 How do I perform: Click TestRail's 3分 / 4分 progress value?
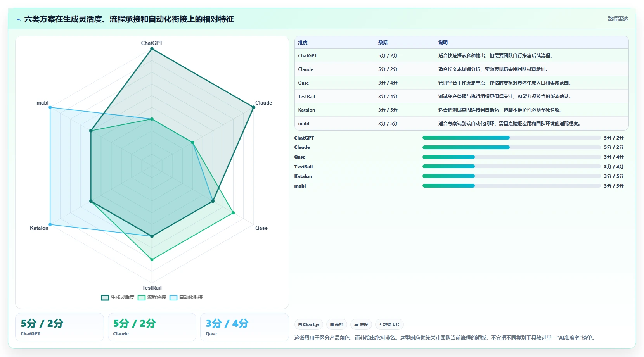[614, 167]
